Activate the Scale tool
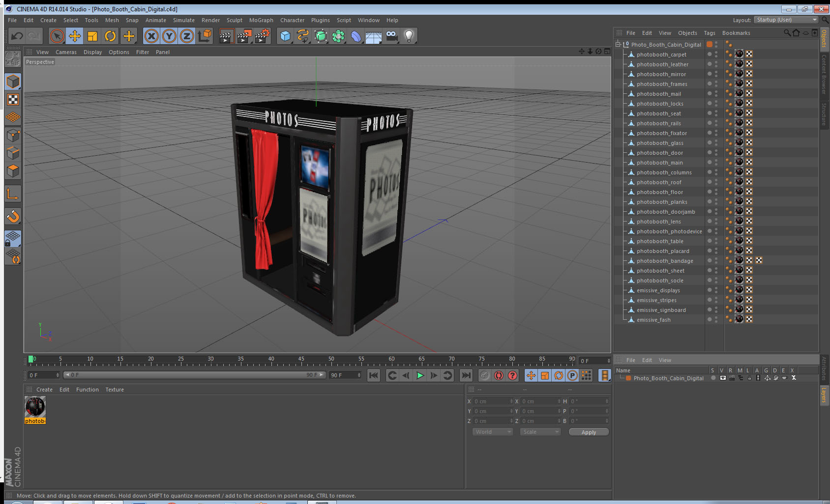The width and height of the screenshot is (830, 504). (92, 36)
